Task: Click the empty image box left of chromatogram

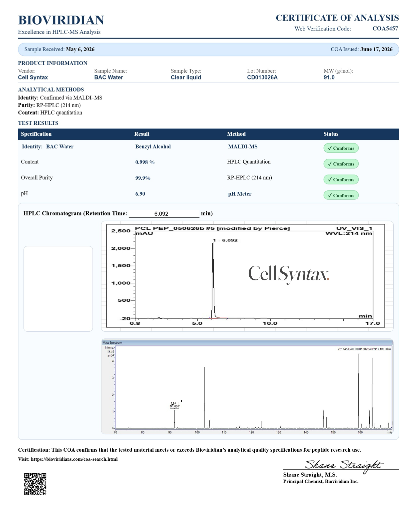Action: 58,289
